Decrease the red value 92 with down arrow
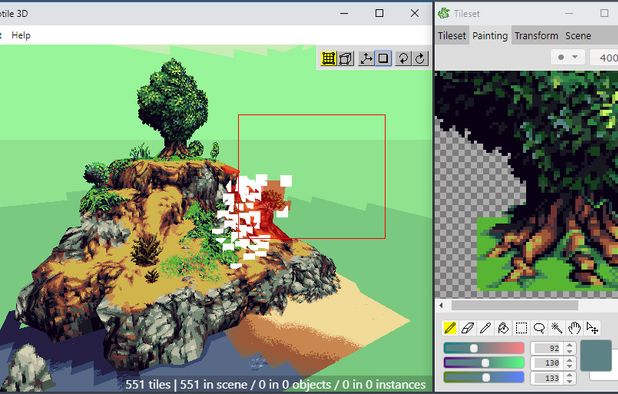The image size is (618, 394). 570,351
